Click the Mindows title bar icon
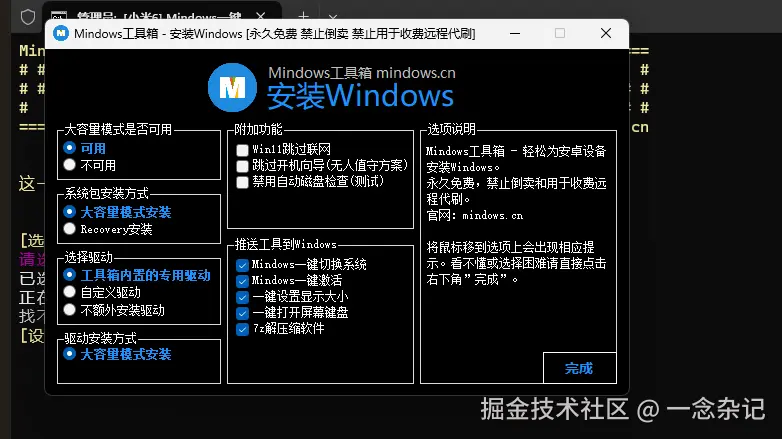The width and height of the screenshot is (782, 439). pyautogui.click(x=61, y=33)
